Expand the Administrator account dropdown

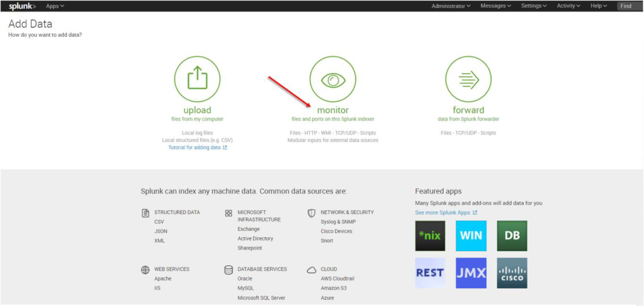click(450, 6)
